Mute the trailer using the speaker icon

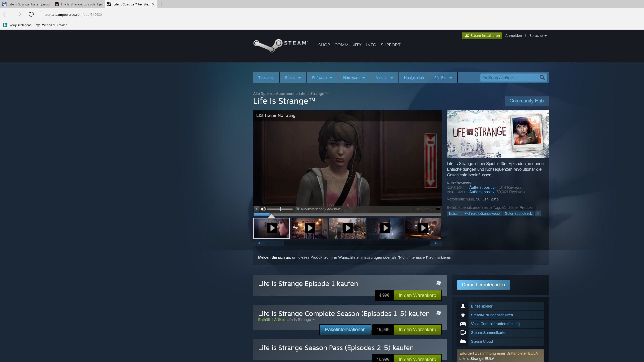pos(263,209)
